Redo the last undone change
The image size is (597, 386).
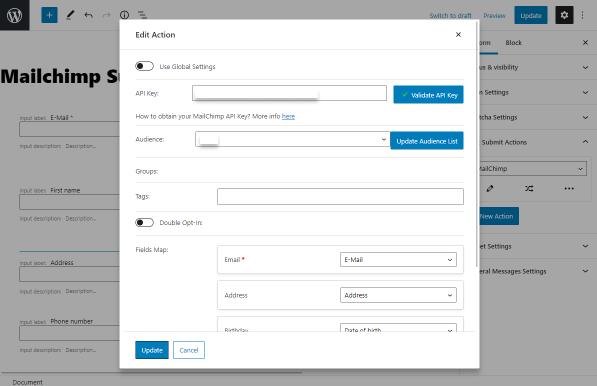(x=107, y=15)
